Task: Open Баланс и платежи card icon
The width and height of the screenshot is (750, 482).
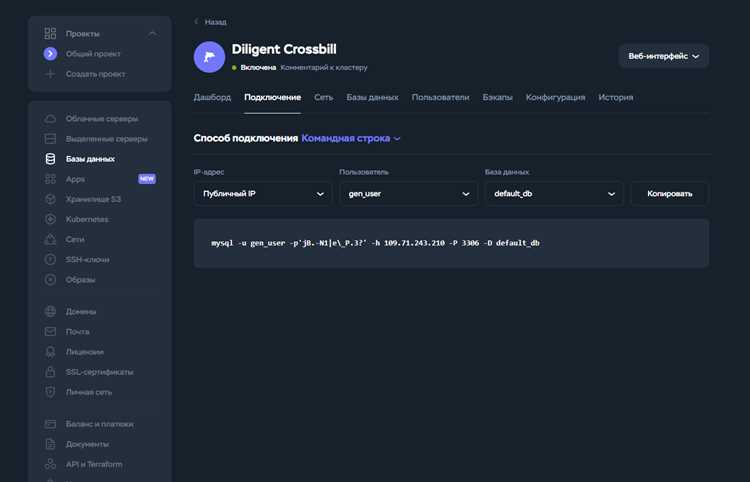Action: [x=50, y=424]
